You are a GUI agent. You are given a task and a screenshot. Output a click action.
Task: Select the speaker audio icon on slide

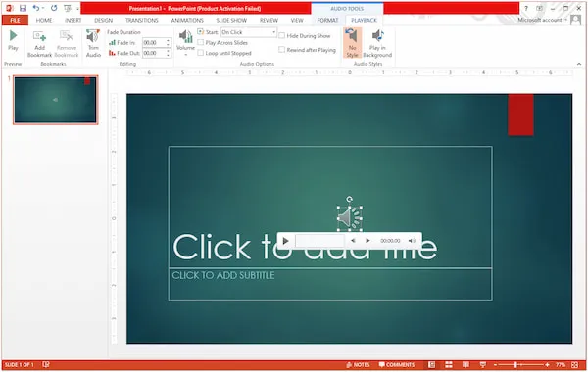[x=350, y=218]
